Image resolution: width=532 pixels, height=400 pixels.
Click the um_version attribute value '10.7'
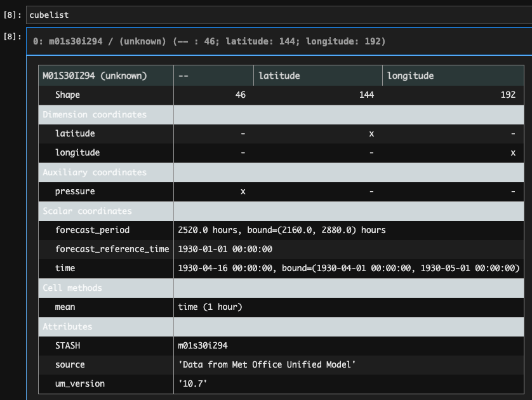click(x=188, y=383)
